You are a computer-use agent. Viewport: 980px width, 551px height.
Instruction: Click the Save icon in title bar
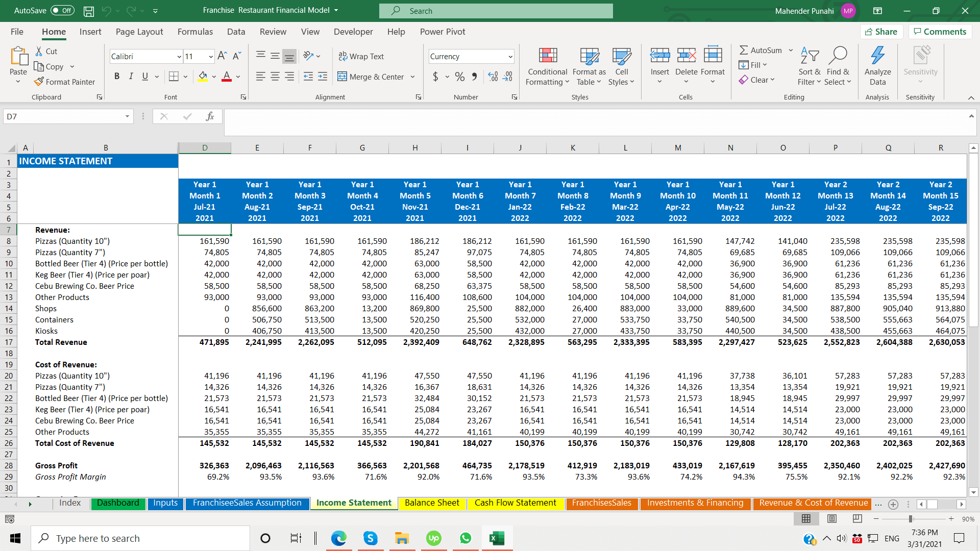coord(89,11)
